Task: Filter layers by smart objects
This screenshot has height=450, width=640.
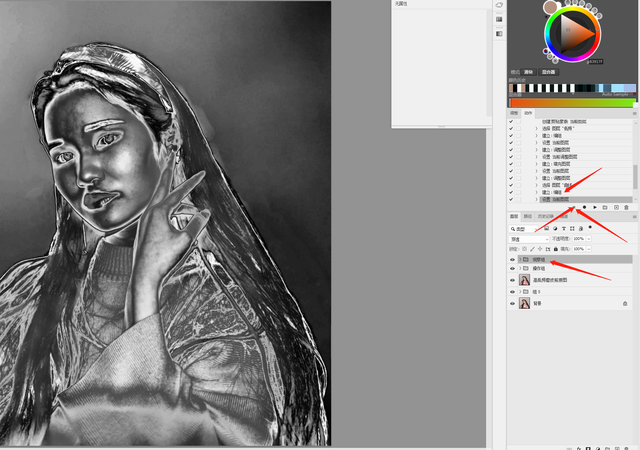Action: pyautogui.click(x=581, y=228)
